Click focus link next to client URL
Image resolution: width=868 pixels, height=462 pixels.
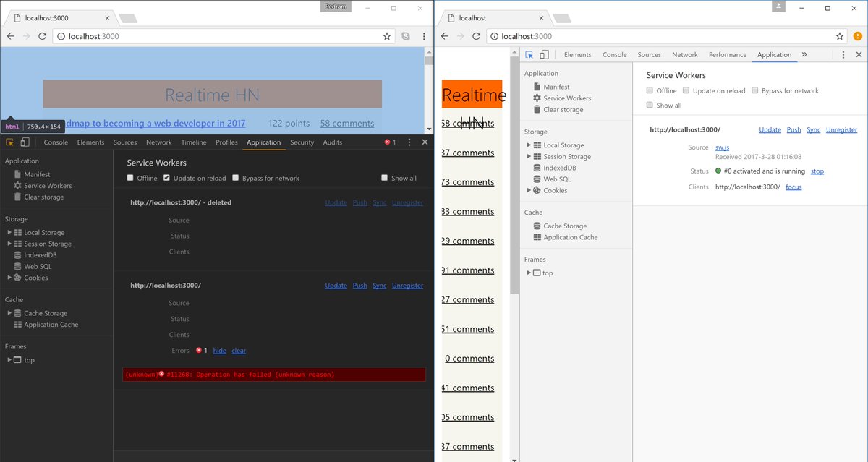[x=793, y=187]
